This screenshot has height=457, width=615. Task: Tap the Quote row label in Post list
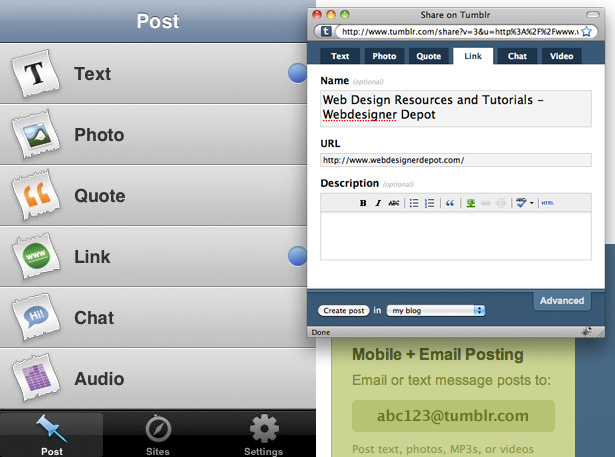[100, 195]
